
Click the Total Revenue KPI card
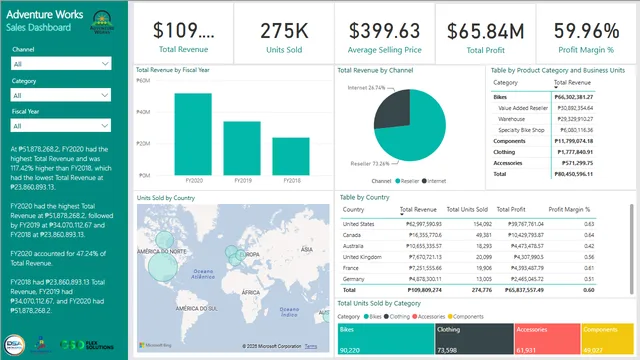point(183,33)
